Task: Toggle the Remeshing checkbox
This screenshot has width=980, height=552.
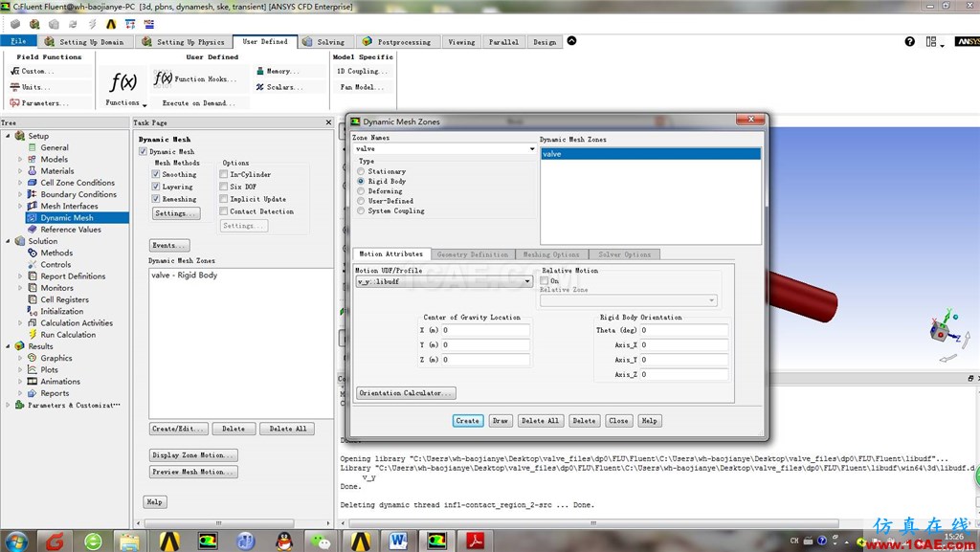Action: 156,199
